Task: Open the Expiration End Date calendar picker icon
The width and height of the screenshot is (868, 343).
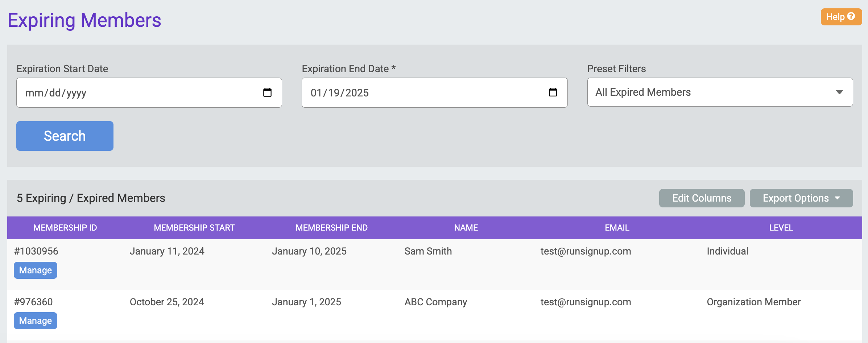Action: click(553, 92)
